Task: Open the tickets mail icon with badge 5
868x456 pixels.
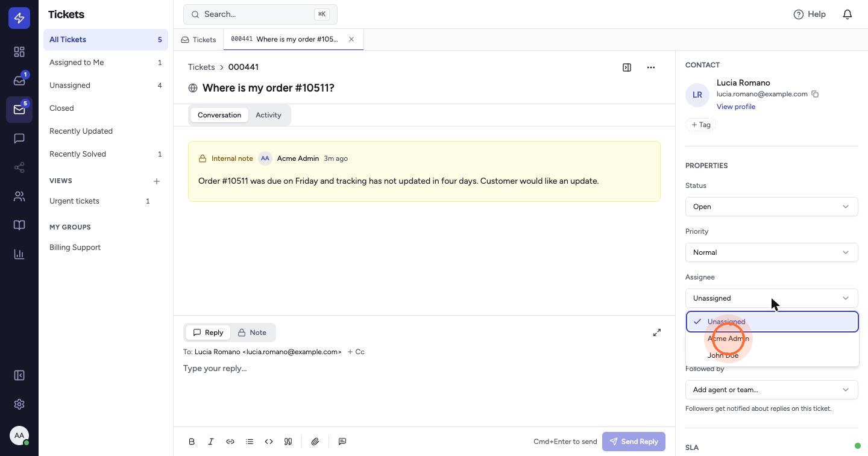Action: click(x=19, y=110)
